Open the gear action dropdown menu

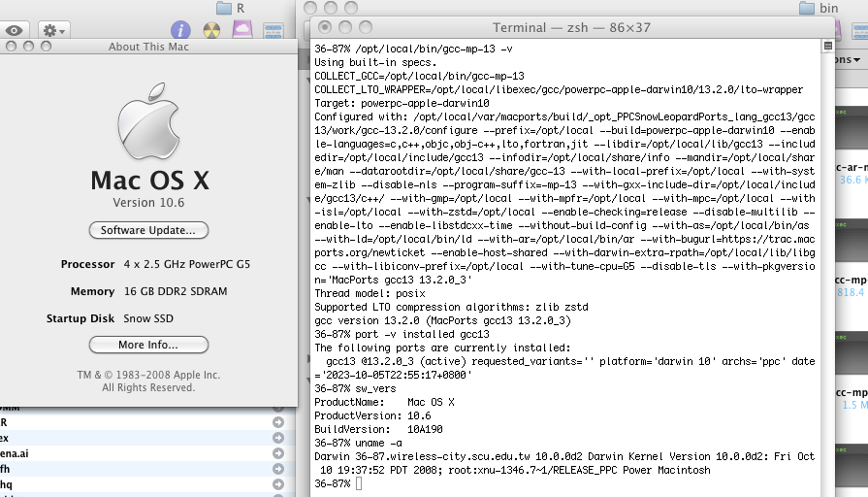(x=53, y=30)
